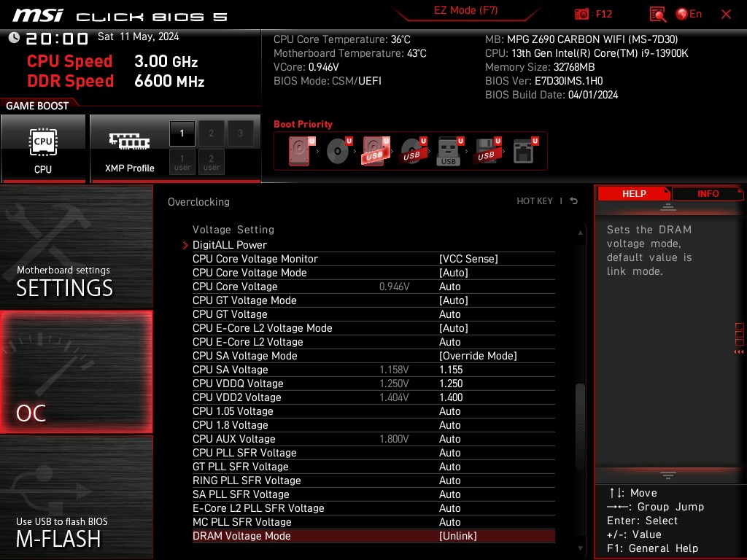Select XMP user profile 2
This screenshot has height=560, width=747.
pyautogui.click(x=211, y=162)
